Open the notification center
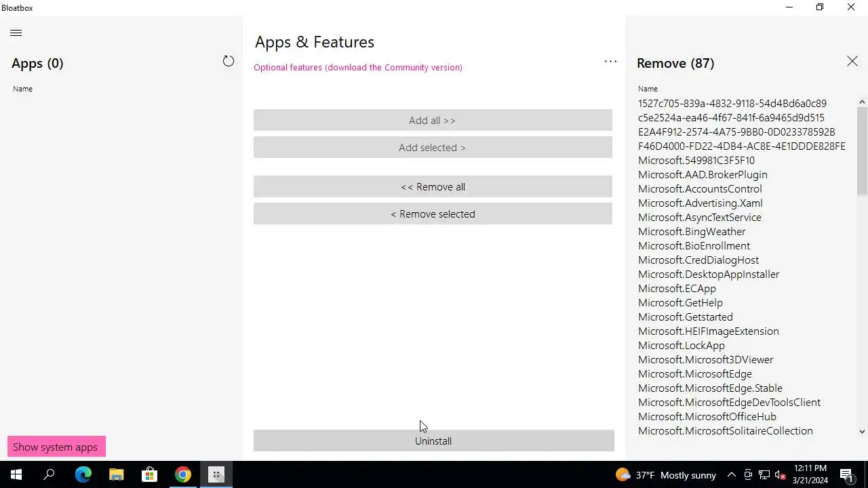The width and height of the screenshot is (868, 488). coord(847,475)
